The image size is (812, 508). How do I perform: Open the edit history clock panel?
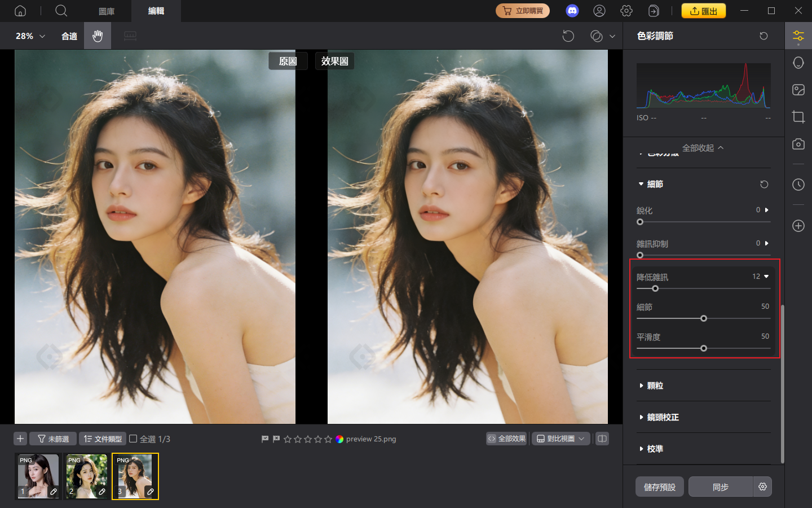pyautogui.click(x=798, y=185)
